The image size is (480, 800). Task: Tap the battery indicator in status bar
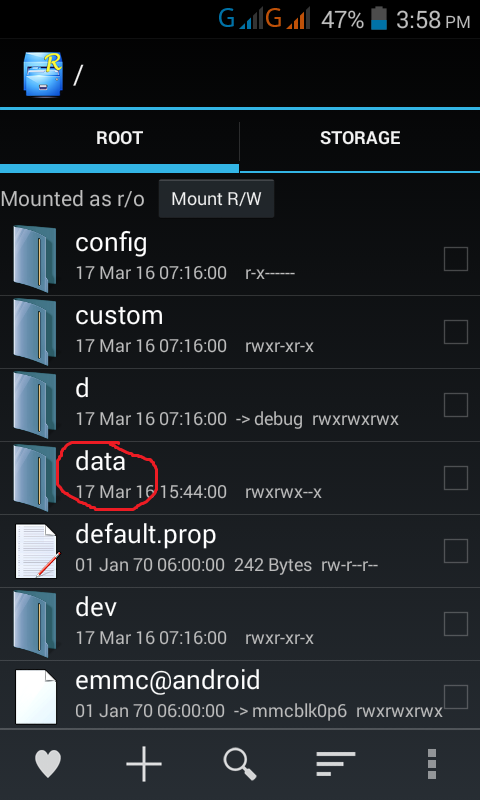(379, 19)
